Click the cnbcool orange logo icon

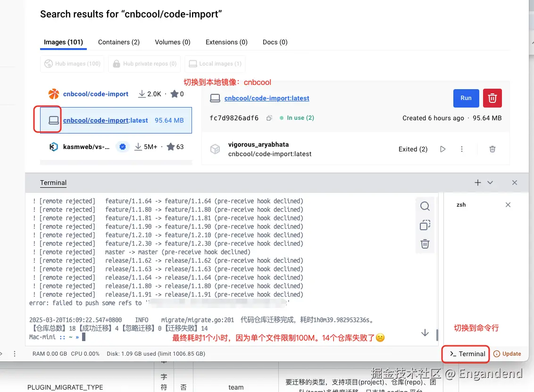pyautogui.click(x=53, y=94)
